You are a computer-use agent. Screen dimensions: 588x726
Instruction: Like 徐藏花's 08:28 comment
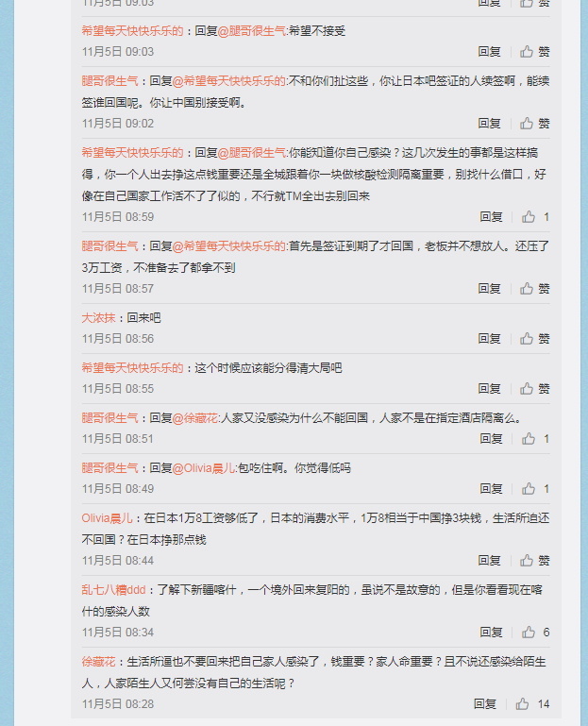click(532, 703)
